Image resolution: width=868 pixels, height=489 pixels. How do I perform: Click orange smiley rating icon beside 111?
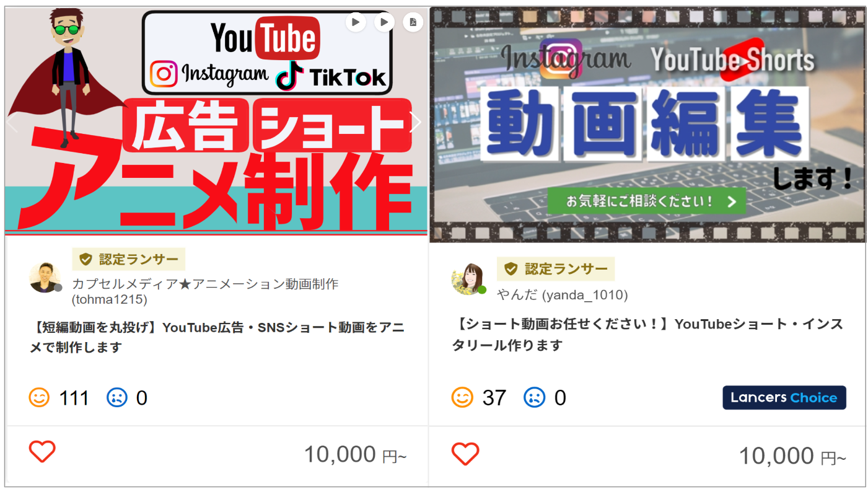click(x=39, y=397)
